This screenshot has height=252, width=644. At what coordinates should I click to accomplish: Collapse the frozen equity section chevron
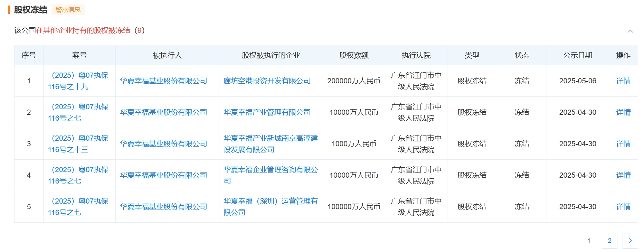(x=630, y=31)
